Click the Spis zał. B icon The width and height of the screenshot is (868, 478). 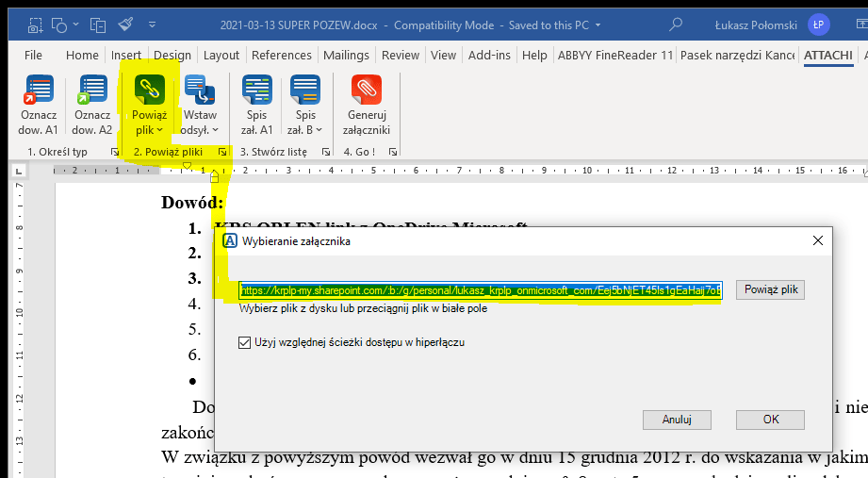(305, 91)
